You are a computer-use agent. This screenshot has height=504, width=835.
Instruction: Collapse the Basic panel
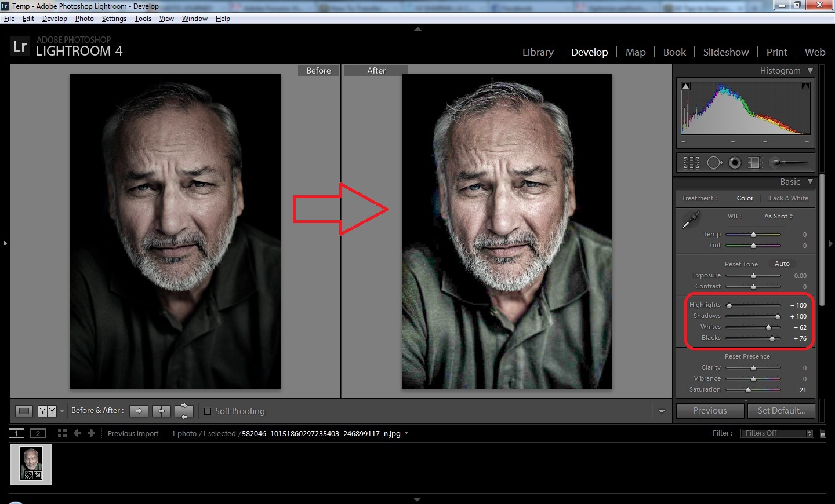point(810,181)
